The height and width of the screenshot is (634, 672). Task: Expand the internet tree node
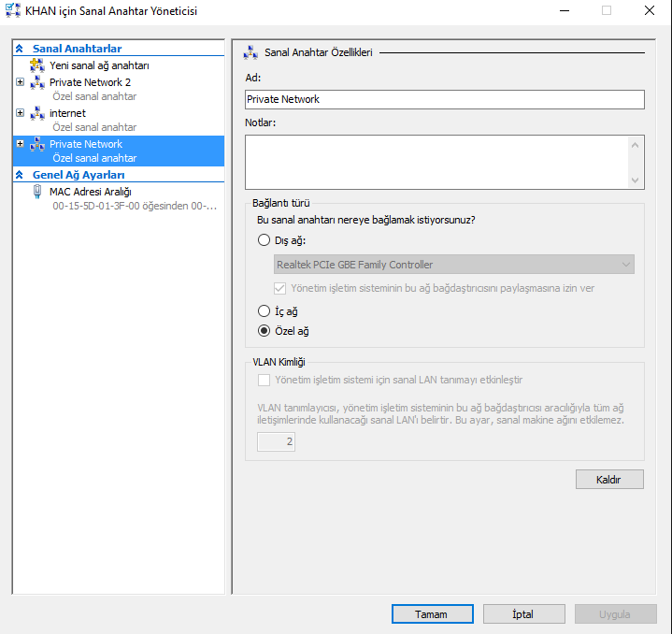[21, 113]
